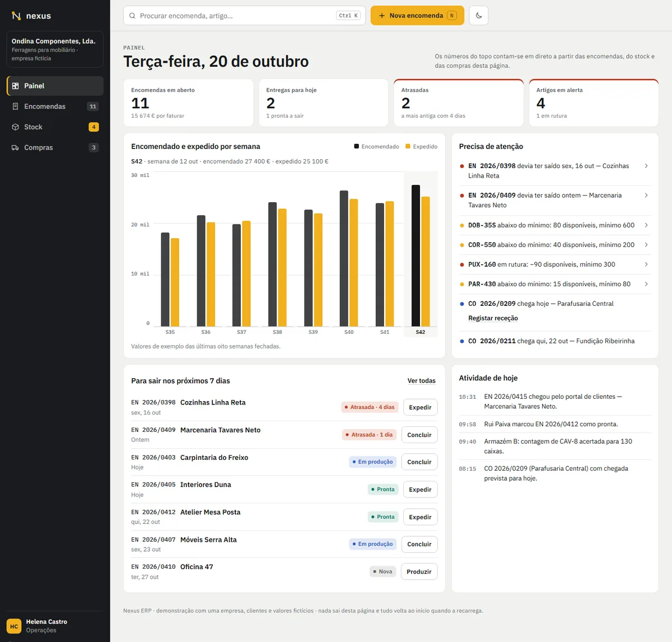Click the Stock alert badge 4

pyautogui.click(x=94, y=127)
